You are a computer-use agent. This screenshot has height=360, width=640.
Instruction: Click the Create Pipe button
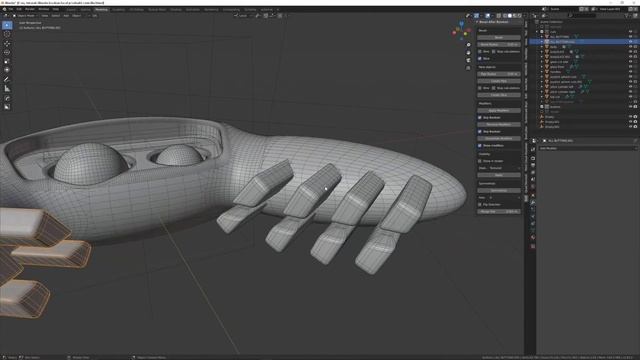[499, 81]
